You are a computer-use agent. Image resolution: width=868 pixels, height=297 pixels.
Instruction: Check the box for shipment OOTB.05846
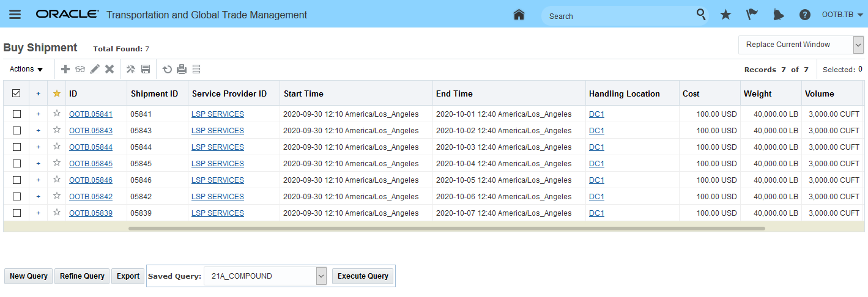pyautogui.click(x=17, y=180)
